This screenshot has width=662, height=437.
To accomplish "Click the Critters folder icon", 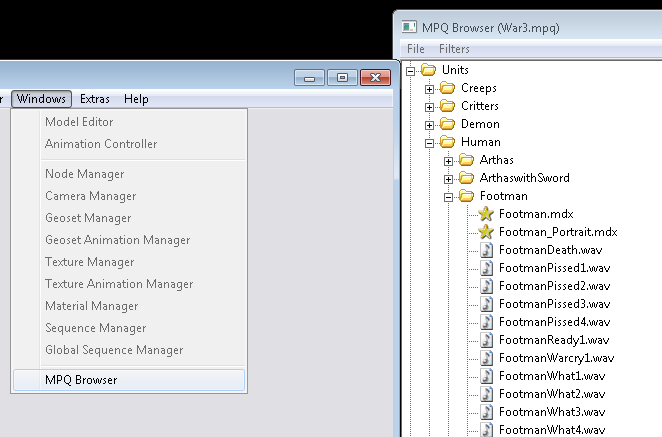I will click(x=448, y=106).
